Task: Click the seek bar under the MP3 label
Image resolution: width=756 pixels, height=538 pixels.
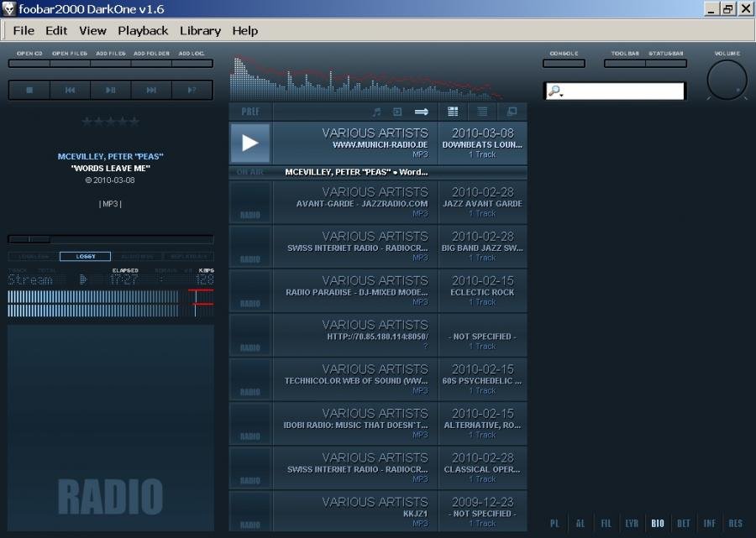Action: point(110,239)
